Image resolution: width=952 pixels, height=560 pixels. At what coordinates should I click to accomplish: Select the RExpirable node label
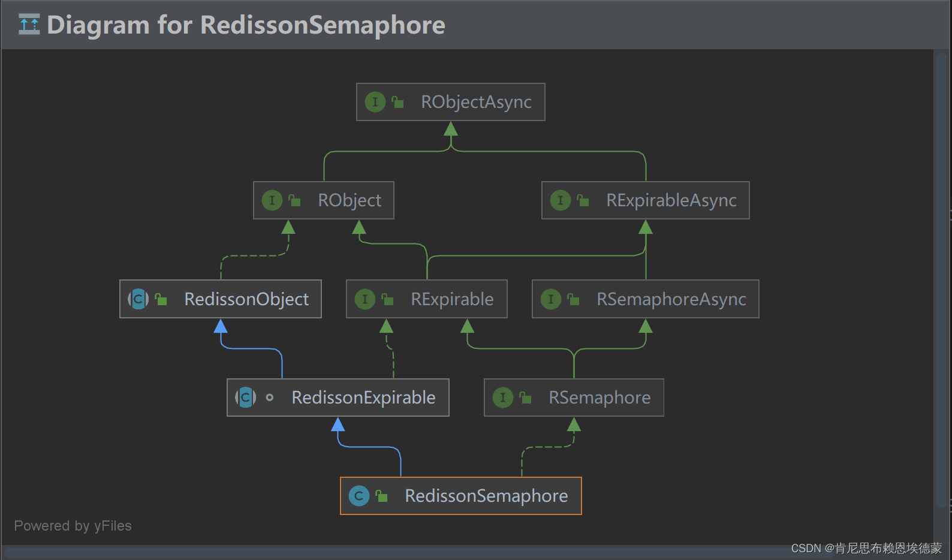[452, 299]
